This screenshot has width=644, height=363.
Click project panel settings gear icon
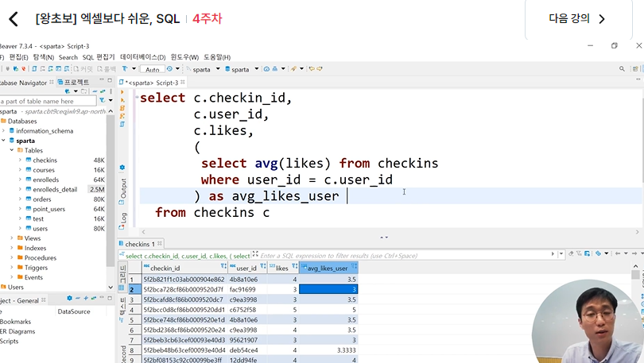69,298
